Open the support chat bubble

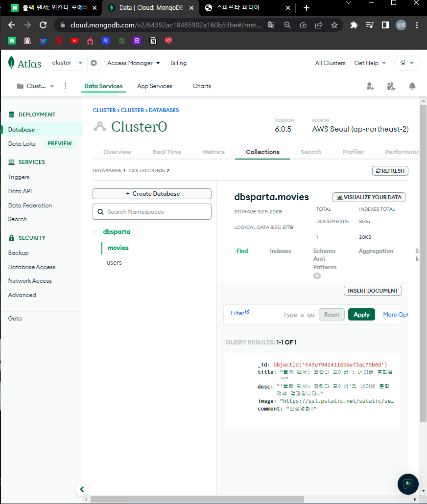click(x=408, y=484)
